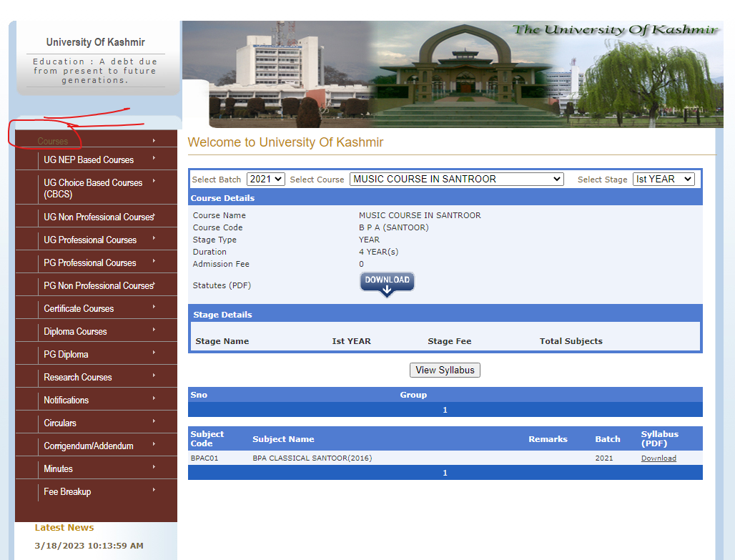The width and height of the screenshot is (735, 560).
Task: Click the Syllabus (PDF) column header
Action: pos(659,438)
